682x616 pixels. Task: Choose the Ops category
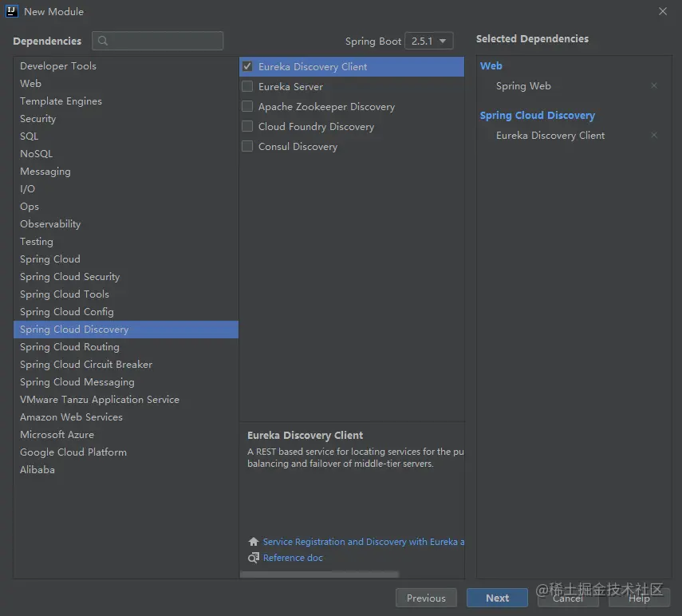click(x=126, y=207)
